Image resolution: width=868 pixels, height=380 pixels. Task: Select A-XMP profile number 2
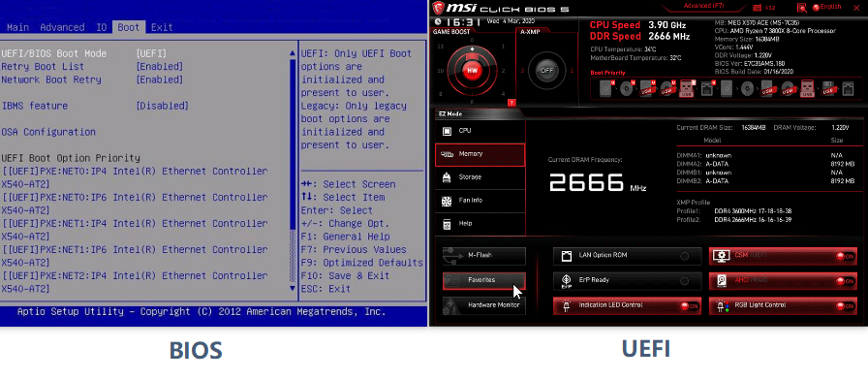[522, 71]
